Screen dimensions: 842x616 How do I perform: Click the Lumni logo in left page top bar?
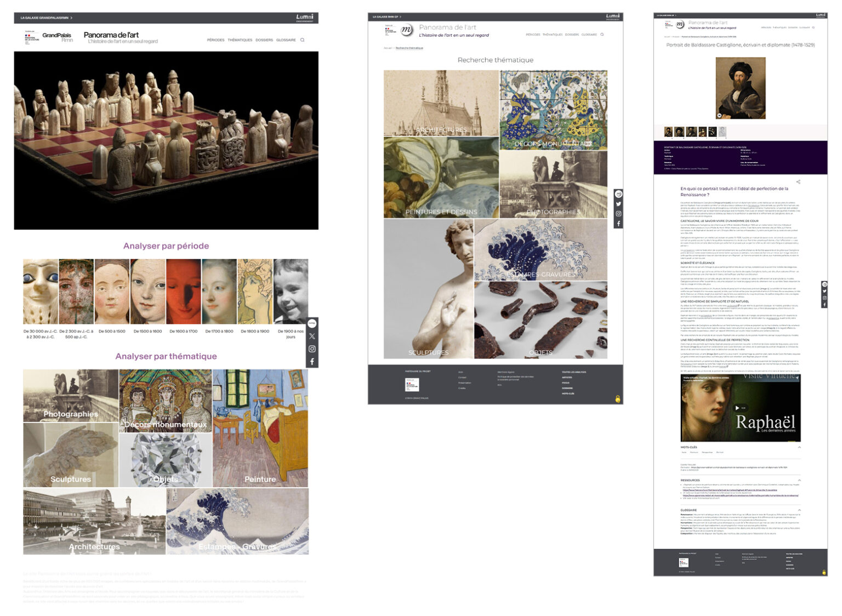(x=304, y=18)
